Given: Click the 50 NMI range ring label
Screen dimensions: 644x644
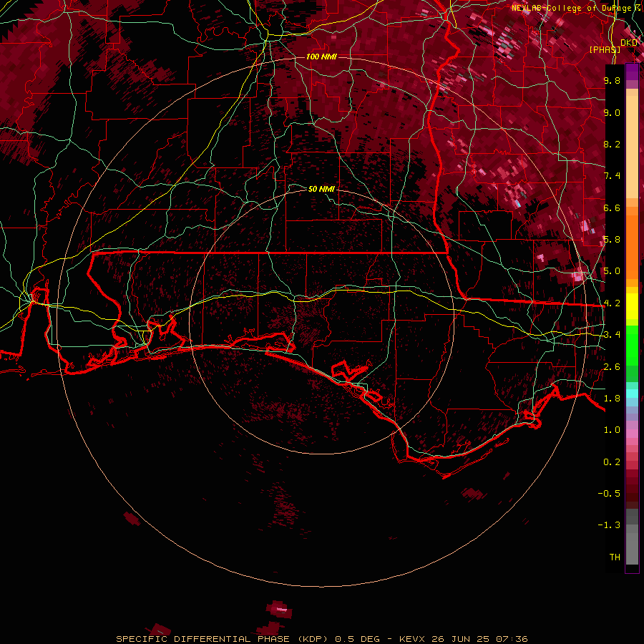Looking at the screenshot, I should (x=321, y=189).
